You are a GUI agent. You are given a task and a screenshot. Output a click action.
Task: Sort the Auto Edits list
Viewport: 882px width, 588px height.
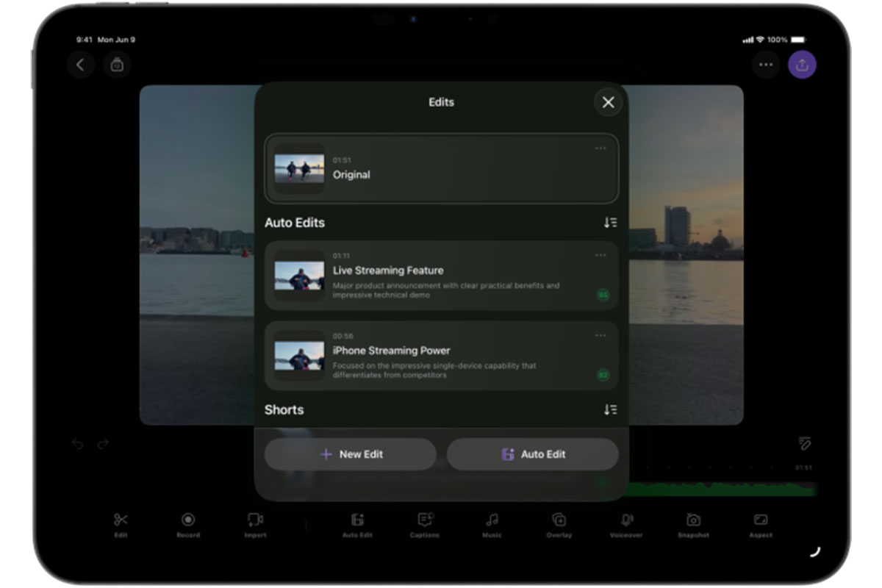tap(610, 223)
